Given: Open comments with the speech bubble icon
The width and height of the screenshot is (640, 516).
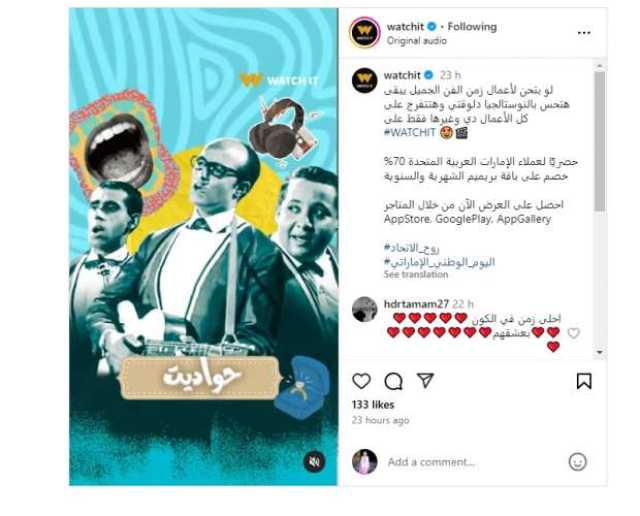Looking at the screenshot, I should [393, 381].
